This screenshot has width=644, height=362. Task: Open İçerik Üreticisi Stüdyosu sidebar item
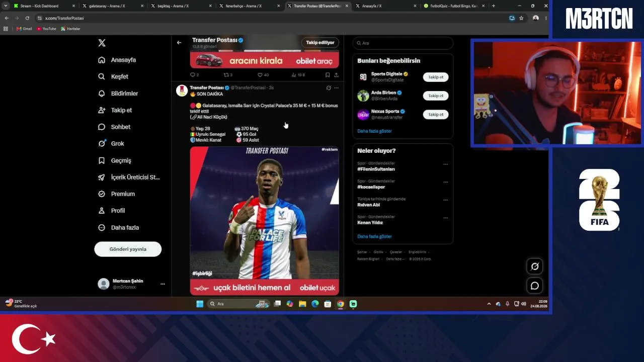(129, 177)
